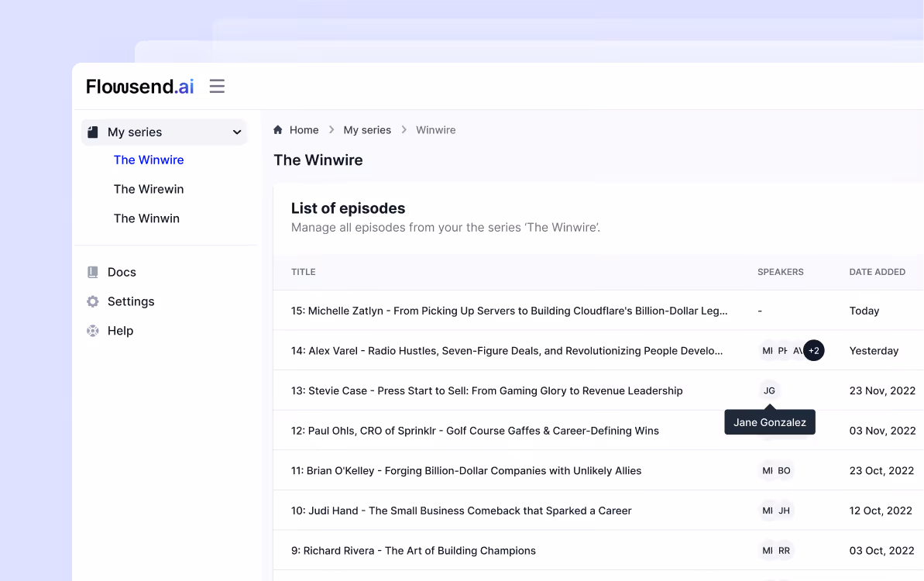This screenshot has height=581, width=924.
Task: Open episode 13: Stevie Case
Action: pyautogui.click(x=486, y=390)
